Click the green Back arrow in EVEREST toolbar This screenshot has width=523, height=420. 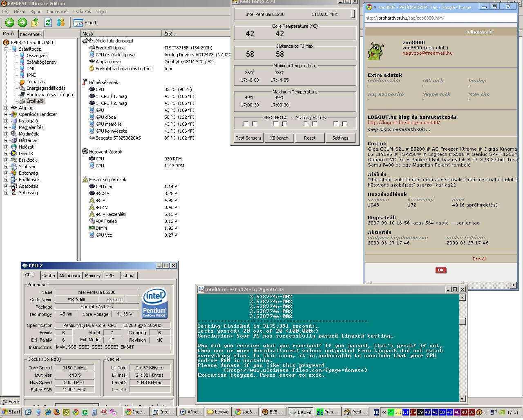click(x=10, y=22)
